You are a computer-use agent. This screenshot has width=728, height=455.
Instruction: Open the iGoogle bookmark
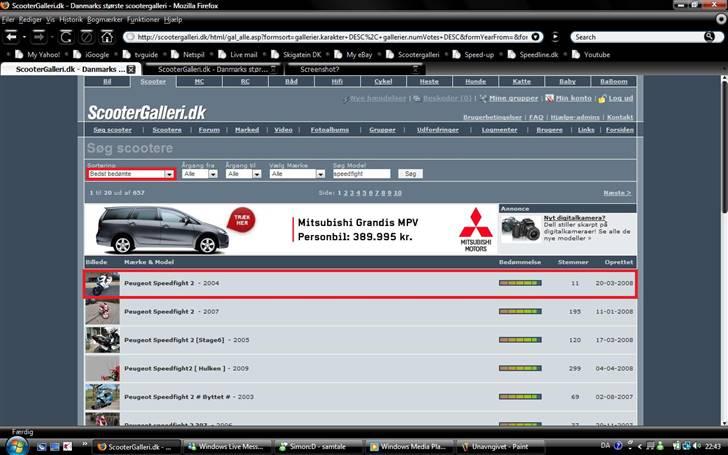point(91,54)
